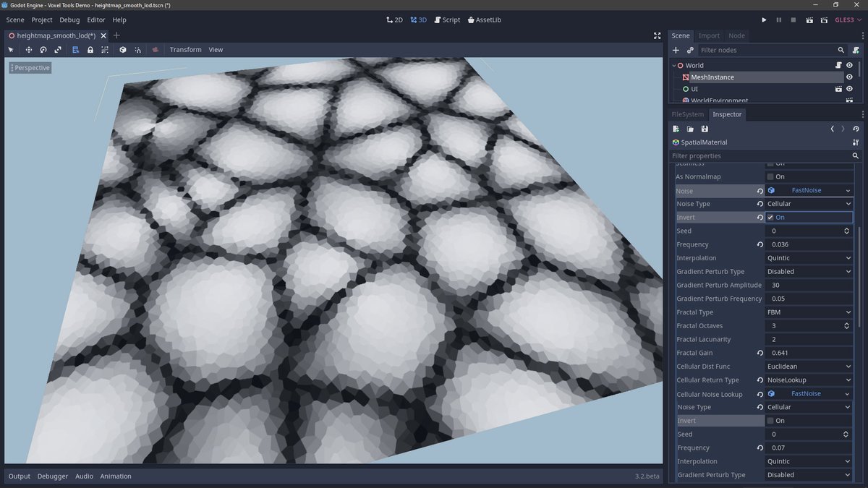Screen dimensions: 868x488
Task: Open the Interpolation dropdown below Frequency 0.036
Action: click(809, 258)
